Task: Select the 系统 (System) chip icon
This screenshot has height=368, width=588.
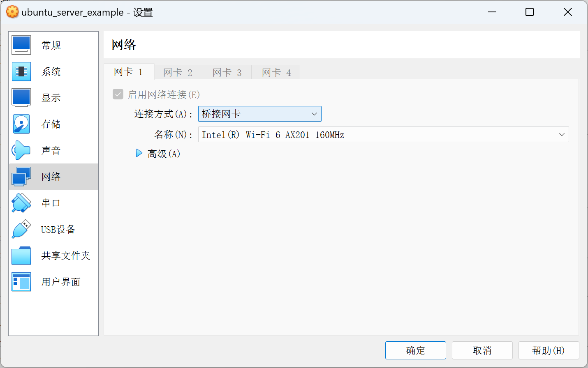Action: click(x=21, y=71)
